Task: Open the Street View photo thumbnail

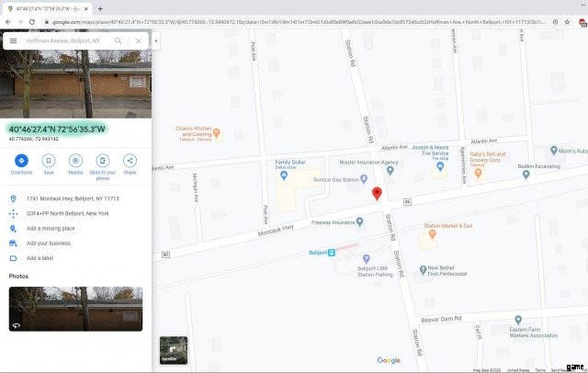Action: [75, 308]
